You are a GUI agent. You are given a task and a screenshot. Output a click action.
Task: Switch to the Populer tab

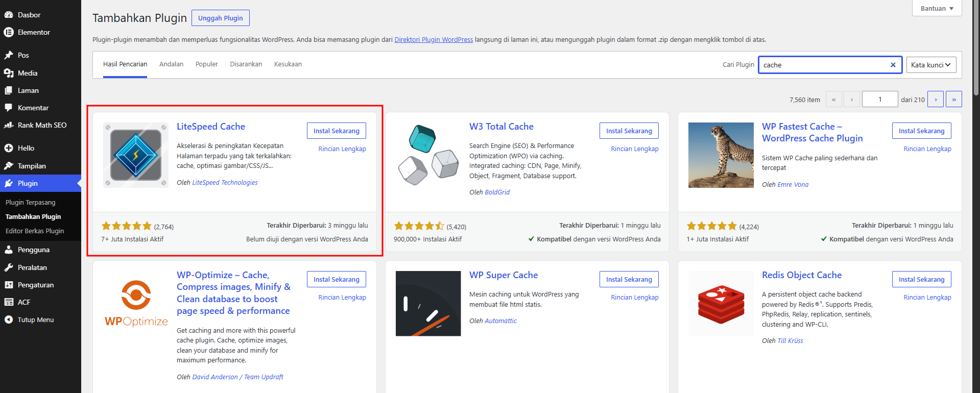pyautogui.click(x=207, y=64)
